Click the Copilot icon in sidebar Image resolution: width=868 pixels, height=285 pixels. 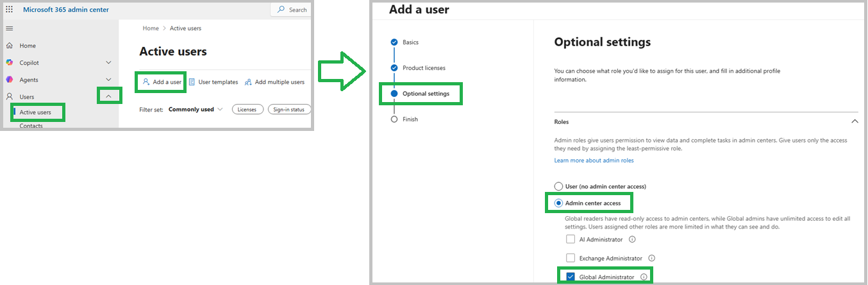coord(9,62)
